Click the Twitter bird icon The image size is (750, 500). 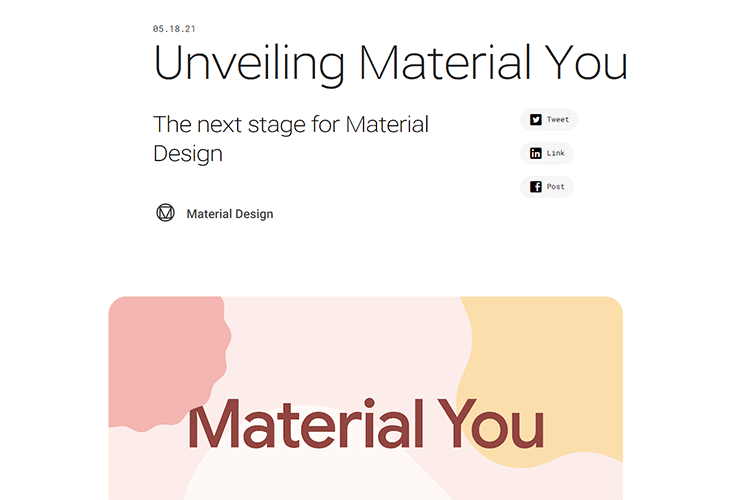[536, 120]
